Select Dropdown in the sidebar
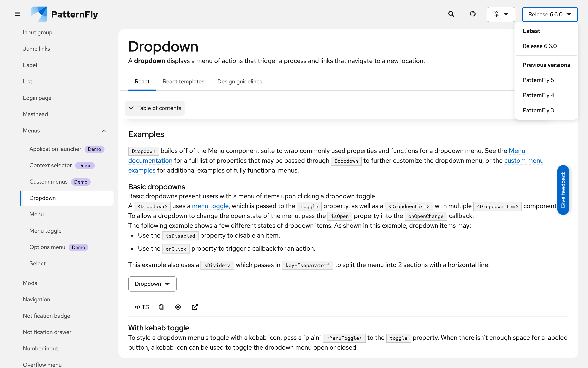This screenshot has width=588, height=368. point(68,198)
